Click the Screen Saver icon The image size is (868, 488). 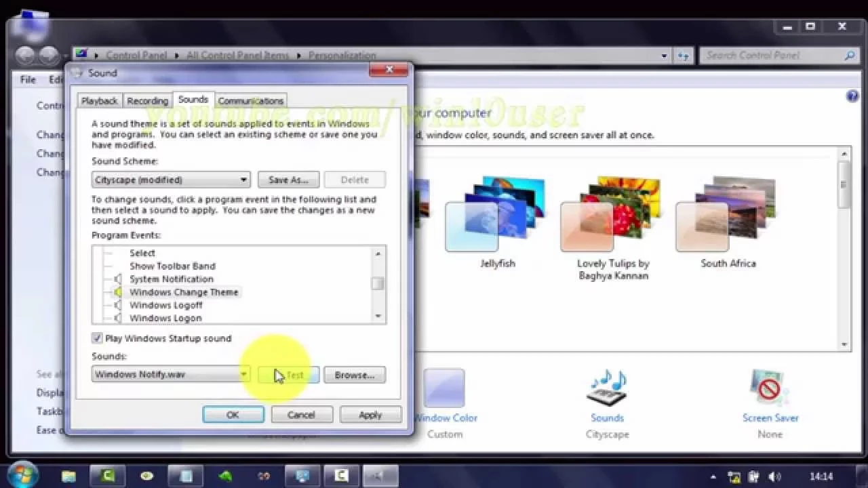click(770, 389)
